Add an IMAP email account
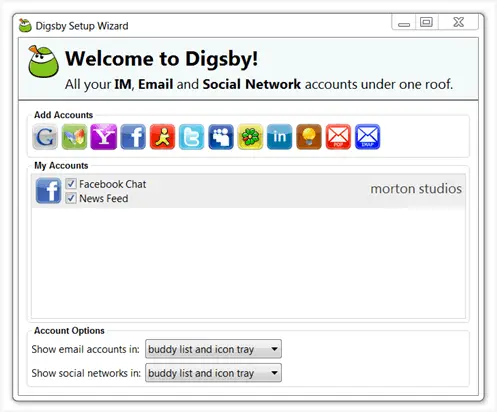Image resolution: width=497 pixels, height=412 pixels. coord(368,137)
